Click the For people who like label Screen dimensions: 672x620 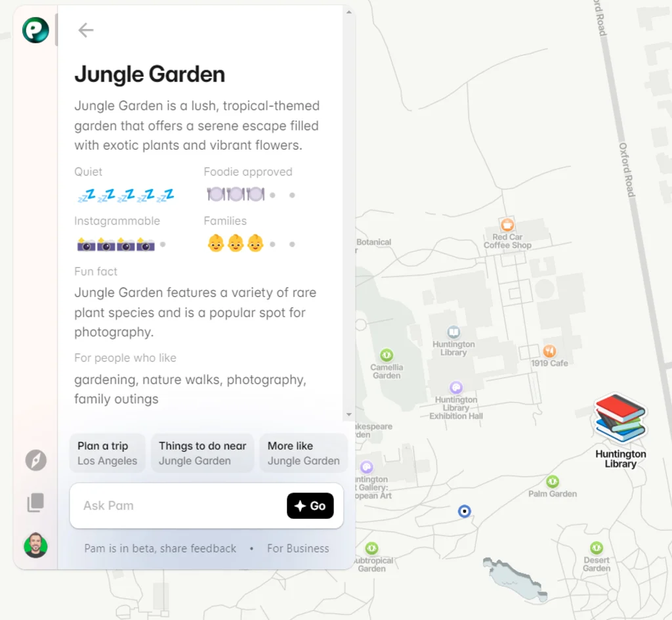tap(125, 358)
